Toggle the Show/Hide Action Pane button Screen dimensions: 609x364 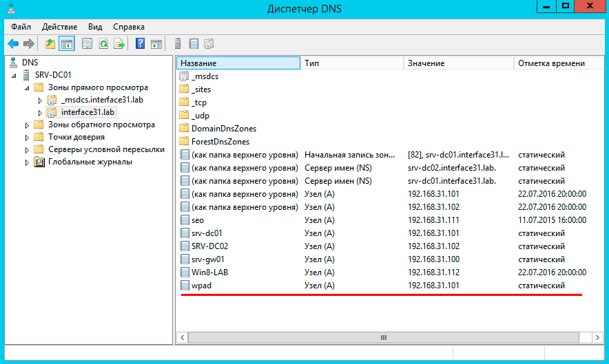pyautogui.click(x=156, y=44)
